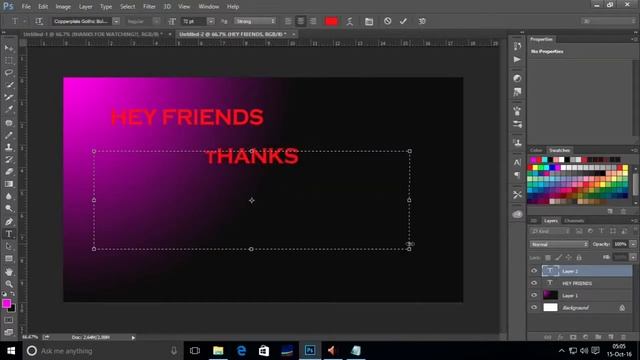Select the Eraser tool
640x360 pixels.
pyautogui.click(x=9, y=172)
